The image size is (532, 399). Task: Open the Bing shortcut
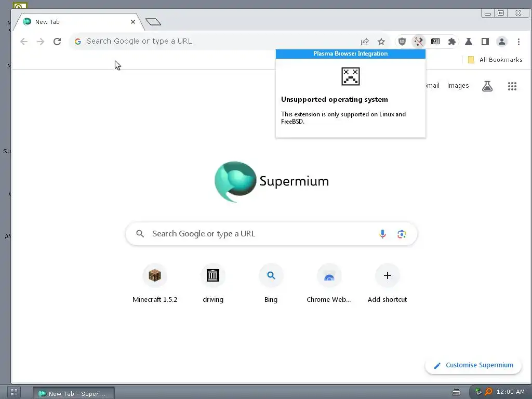coord(271,284)
